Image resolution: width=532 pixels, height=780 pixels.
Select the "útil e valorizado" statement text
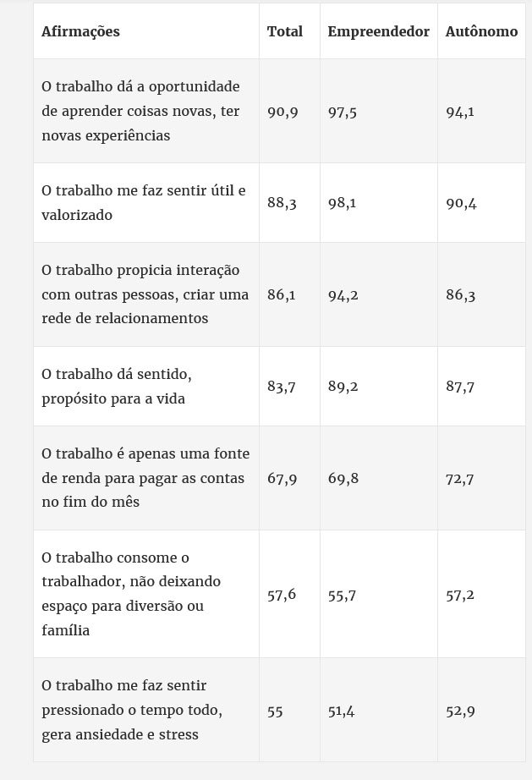point(144,203)
